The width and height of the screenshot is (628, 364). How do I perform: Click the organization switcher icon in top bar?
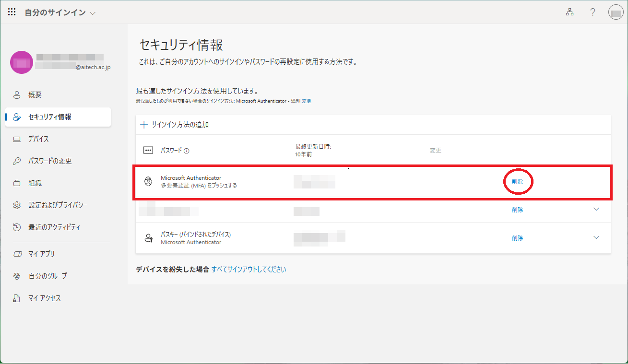tap(569, 12)
